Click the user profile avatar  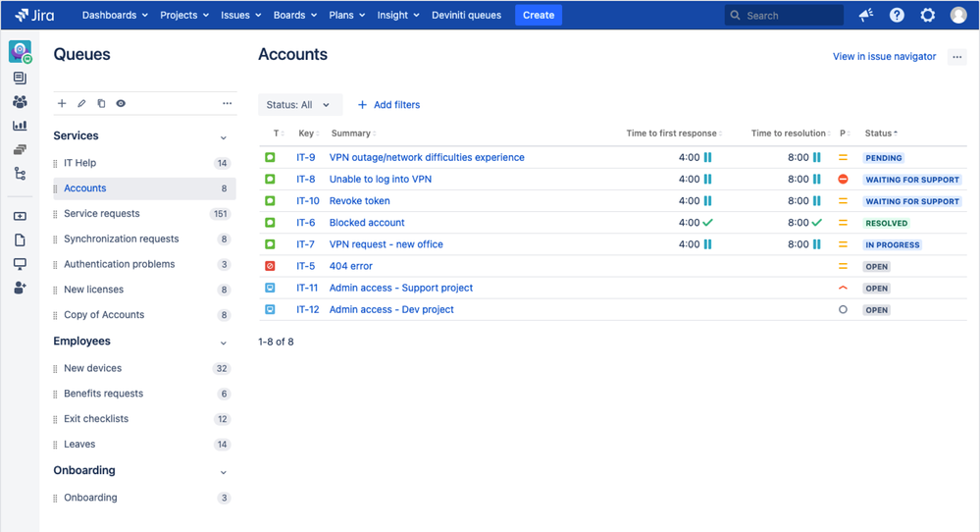coord(958,15)
